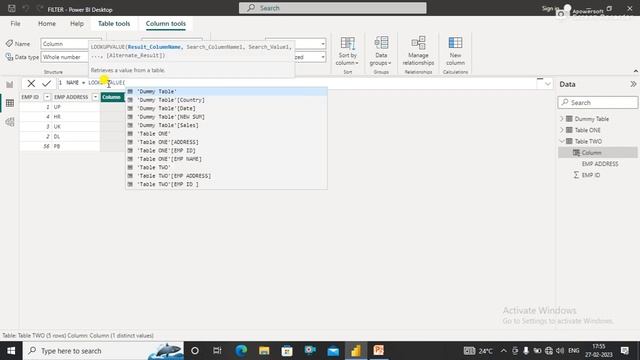Viewport: 640px width, 360px height.
Task: Open notification center icon
Action: (x=624, y=351)
